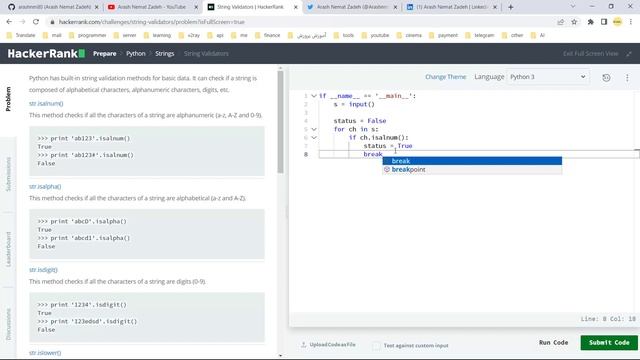
Task: Open the Chrome profile avatar
Action: 618,22
